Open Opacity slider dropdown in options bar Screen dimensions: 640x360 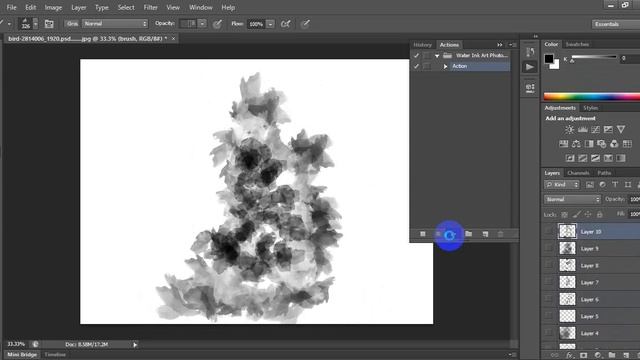(202, 24)
